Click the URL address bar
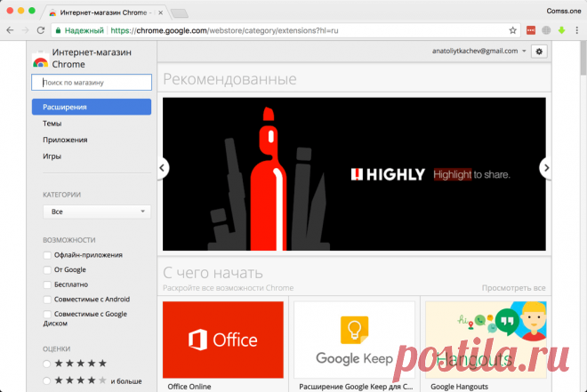 (x=285, y=30)
